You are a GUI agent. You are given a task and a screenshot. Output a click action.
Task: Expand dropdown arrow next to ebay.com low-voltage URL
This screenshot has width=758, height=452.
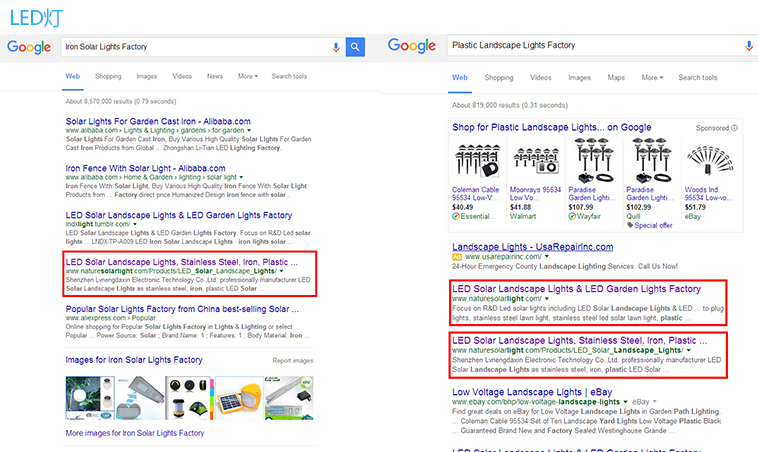click(x=625, y=402)
